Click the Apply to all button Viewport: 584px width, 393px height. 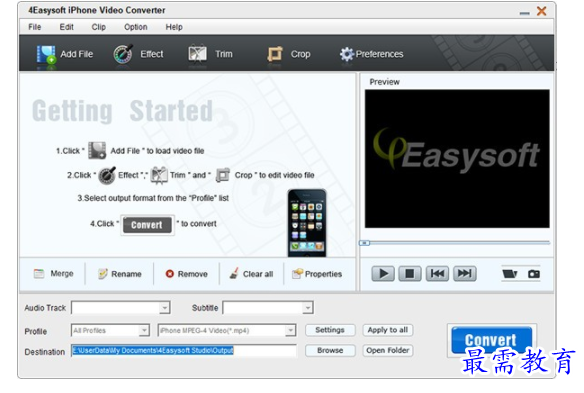(388, 330)
